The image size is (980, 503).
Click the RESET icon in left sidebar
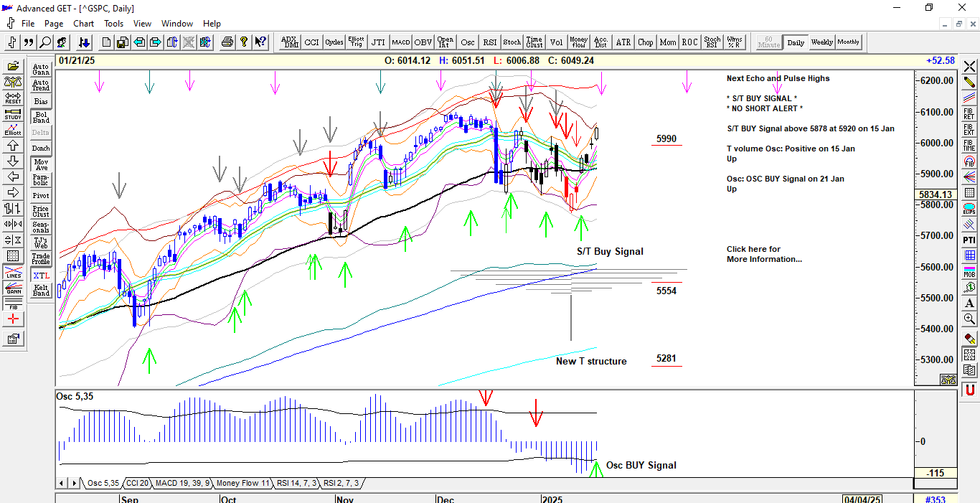tap(13, 98)
